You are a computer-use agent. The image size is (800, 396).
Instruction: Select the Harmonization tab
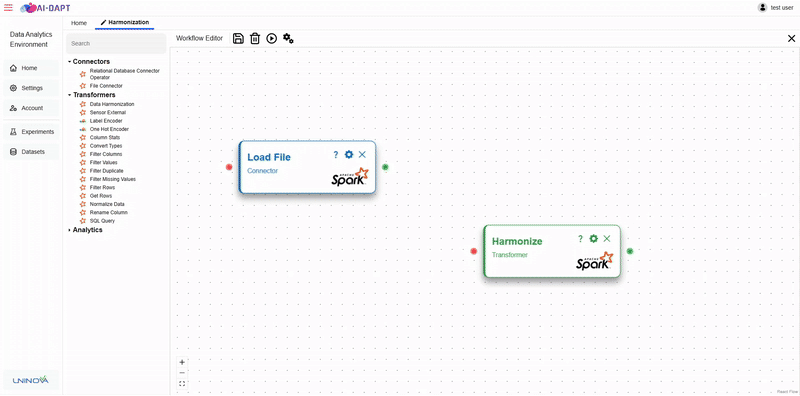click(124, 22)
